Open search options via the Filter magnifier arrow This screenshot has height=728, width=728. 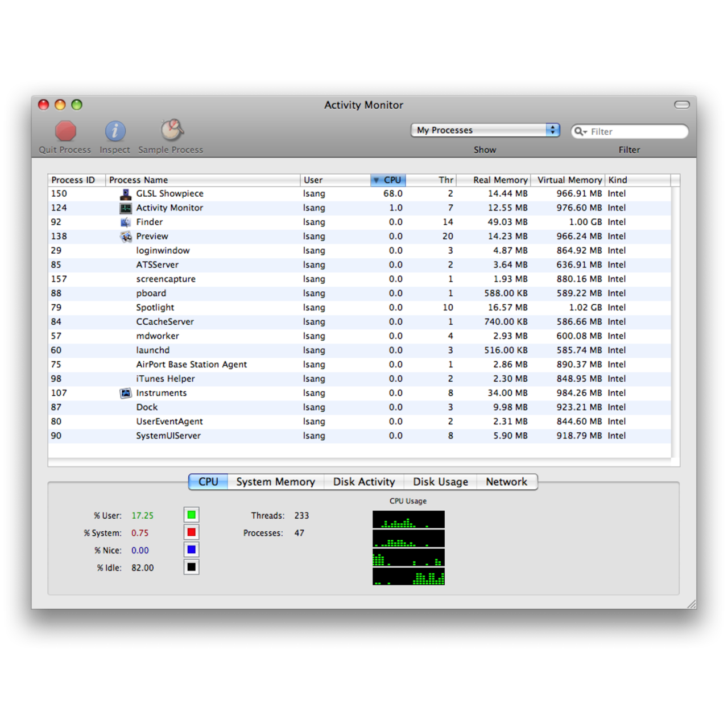point(581,131)
